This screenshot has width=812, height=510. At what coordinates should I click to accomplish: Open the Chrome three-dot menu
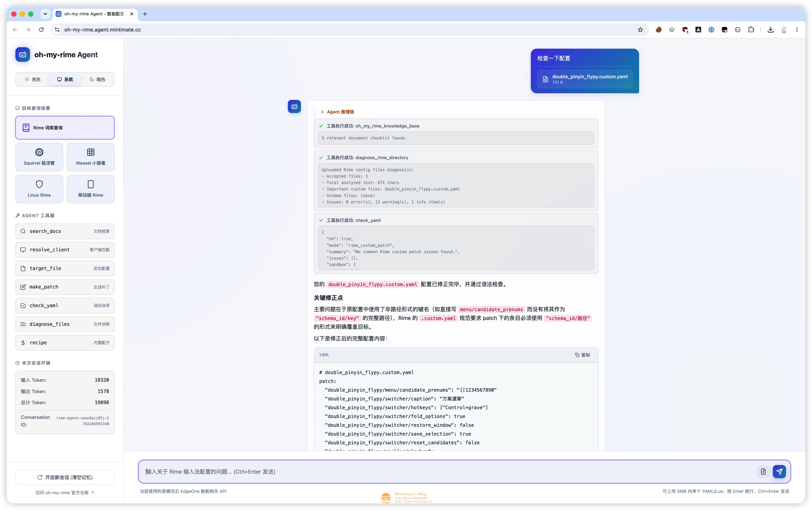[x=797, y=30]
